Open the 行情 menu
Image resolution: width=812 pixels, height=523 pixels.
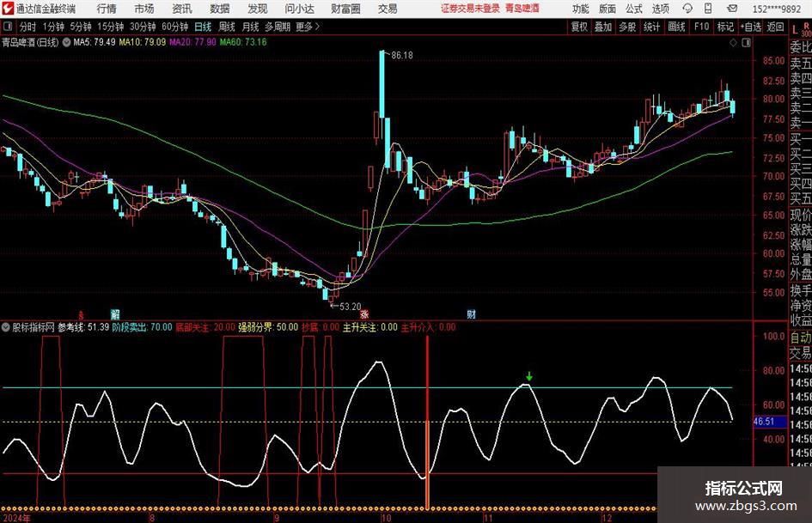click(107, 9)
